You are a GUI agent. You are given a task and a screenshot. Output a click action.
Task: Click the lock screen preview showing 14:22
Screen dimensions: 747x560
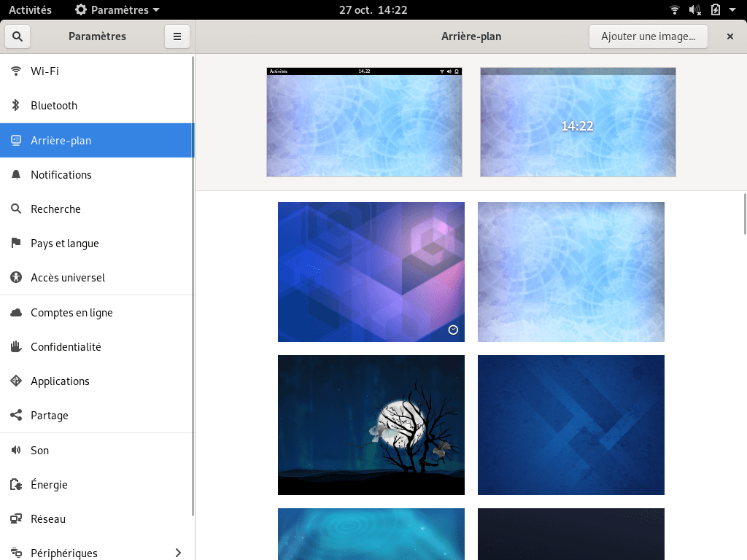pos(578,122)
